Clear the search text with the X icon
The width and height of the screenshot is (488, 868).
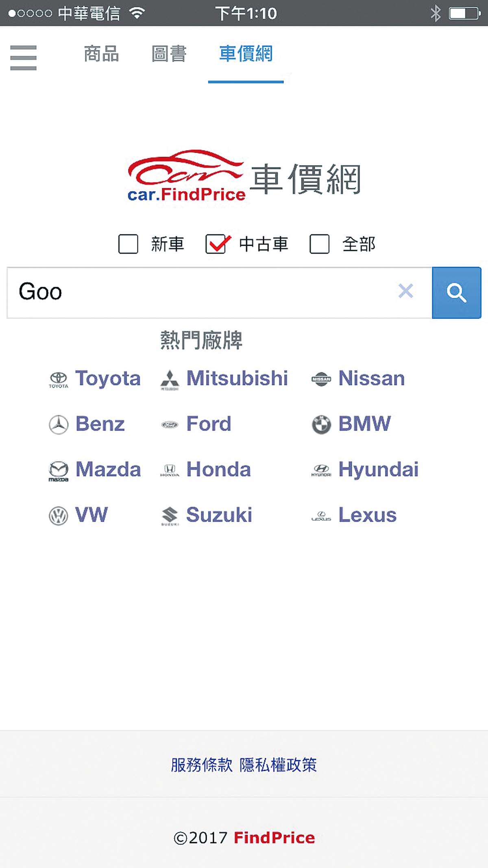pyautogui.click(x=405, y=291)
